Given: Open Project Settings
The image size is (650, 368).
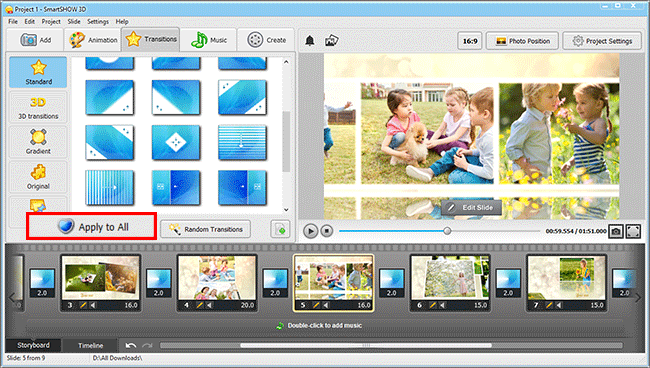Looking at the screenshot, I should click(x=602, y=41).
